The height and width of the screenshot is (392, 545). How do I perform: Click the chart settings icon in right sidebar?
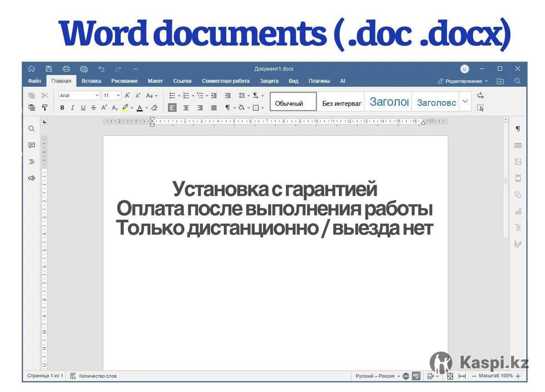point(518,211)
